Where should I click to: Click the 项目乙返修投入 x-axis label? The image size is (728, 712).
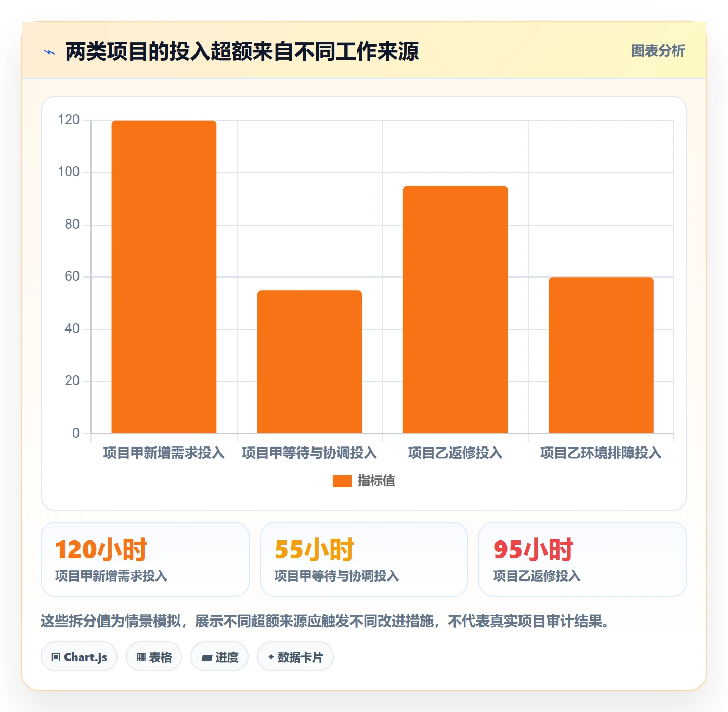tap(455, 453)
